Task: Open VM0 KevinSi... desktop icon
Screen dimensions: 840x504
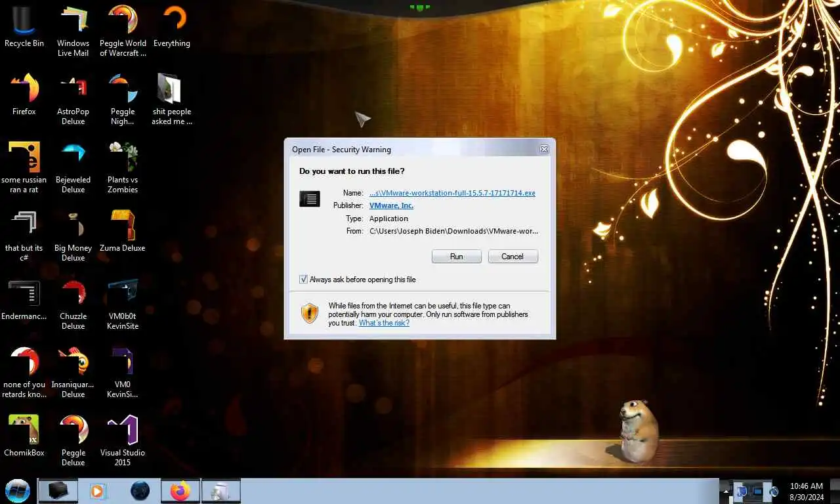Action: (123, 372)
